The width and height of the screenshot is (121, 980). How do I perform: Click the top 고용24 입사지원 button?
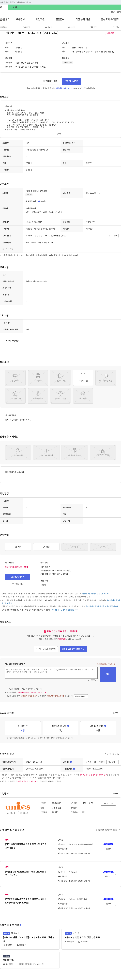72,81
